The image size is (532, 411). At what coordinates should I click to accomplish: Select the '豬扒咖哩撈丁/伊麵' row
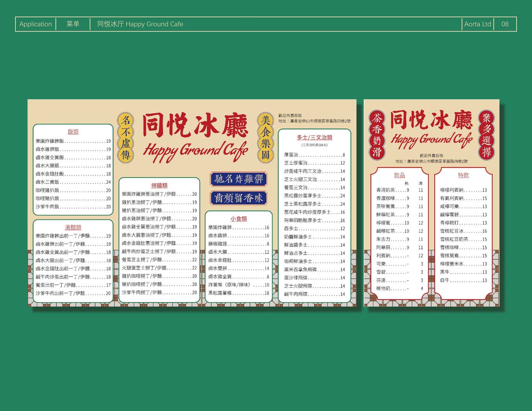[x=159, y=284]
